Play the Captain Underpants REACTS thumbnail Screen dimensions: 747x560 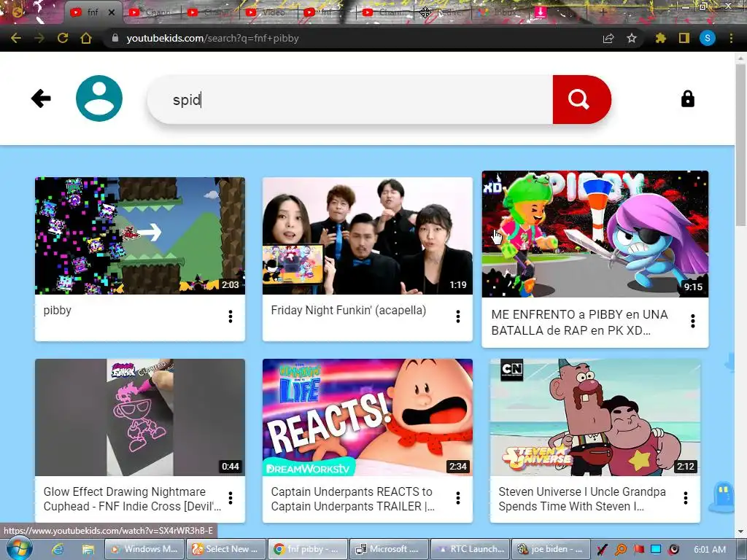coord(368,417)
